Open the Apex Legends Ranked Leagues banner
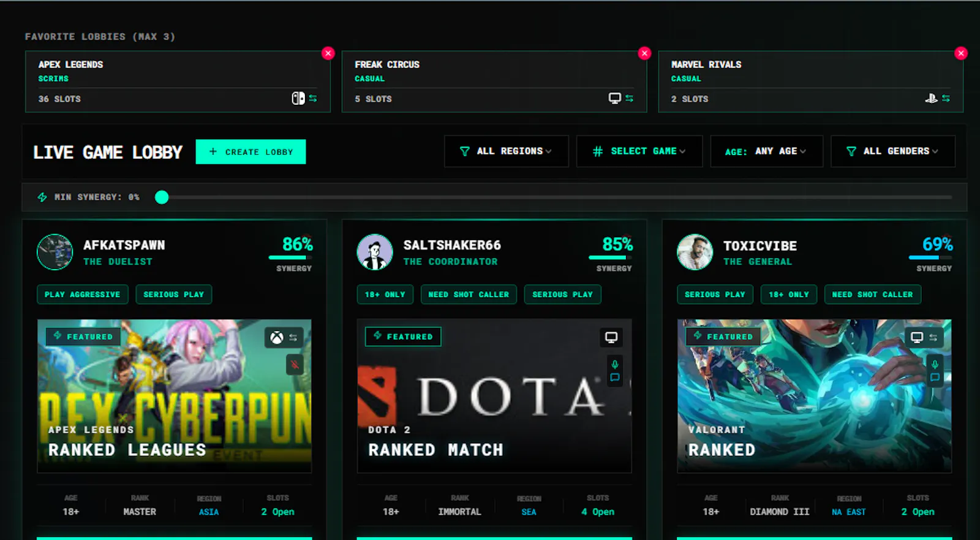This screenshot has height=540, width=980. click(x=175, y=396)
